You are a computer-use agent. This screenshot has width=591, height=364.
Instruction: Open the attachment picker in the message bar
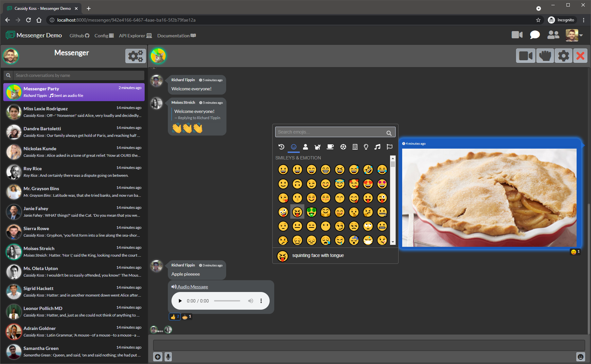158,357
